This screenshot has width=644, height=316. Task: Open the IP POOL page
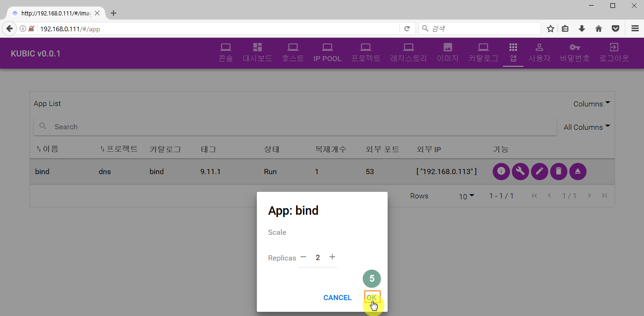(x=327, y=53)
